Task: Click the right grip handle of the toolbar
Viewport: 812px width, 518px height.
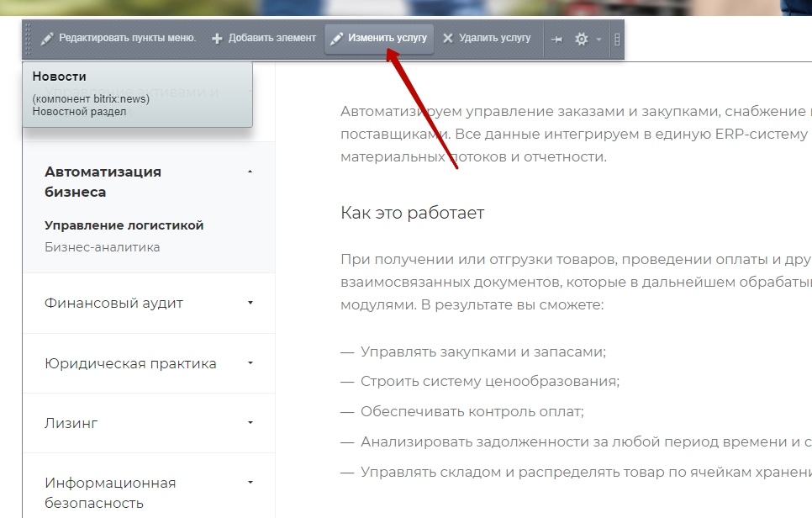Action: [x=617, y=40]
